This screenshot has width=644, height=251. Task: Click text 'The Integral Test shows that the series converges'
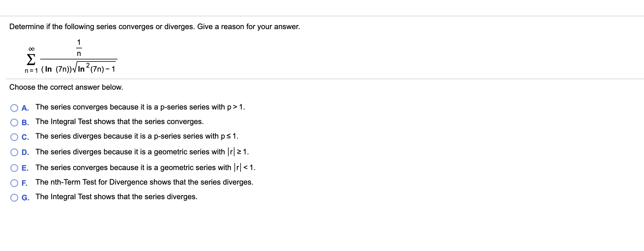click(120, 122)
